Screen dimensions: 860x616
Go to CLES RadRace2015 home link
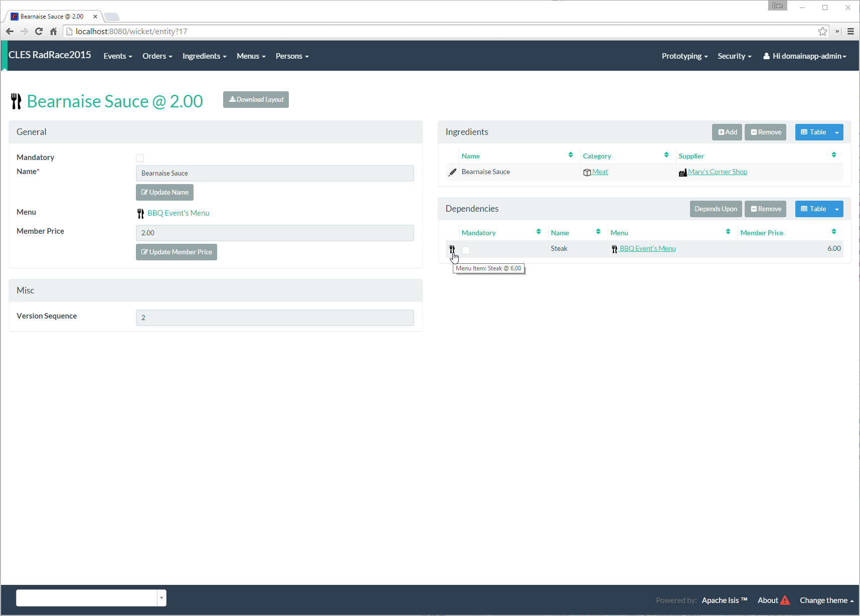[50, 55]
